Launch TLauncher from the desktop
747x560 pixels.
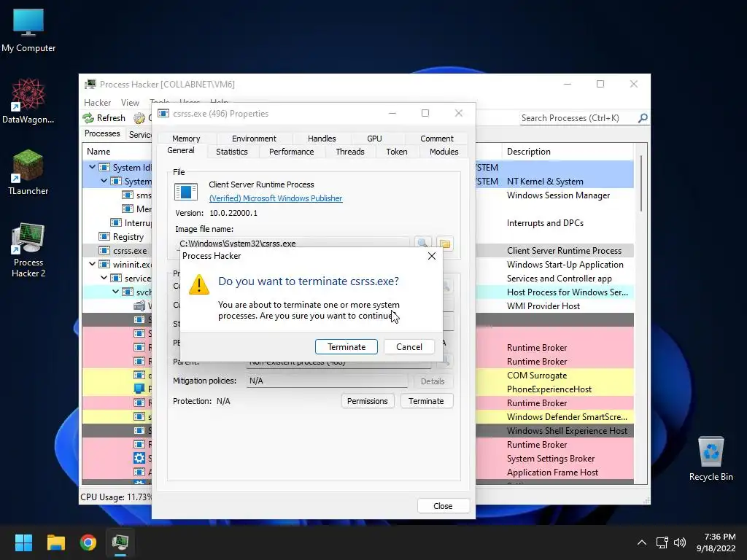click(x=28, y=172)
